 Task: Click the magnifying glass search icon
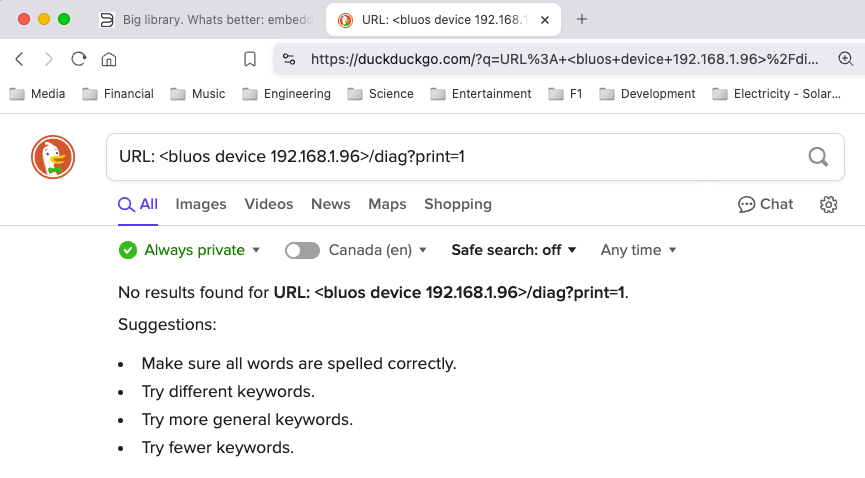tap(818, 157)
